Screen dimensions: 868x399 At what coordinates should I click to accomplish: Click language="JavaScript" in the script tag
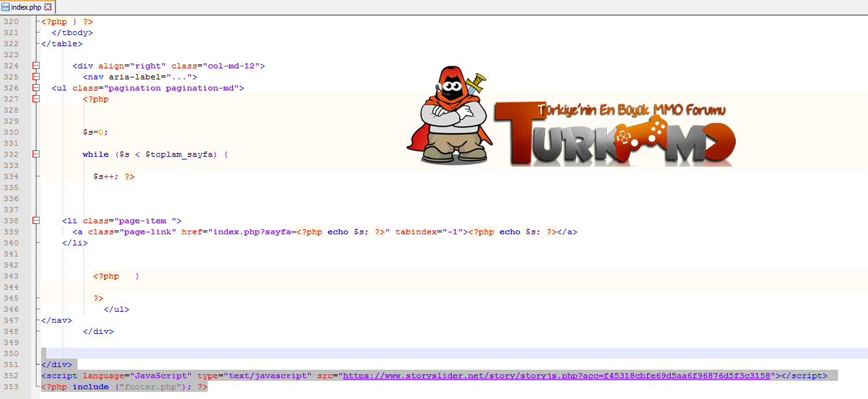(x=137, y=376)
